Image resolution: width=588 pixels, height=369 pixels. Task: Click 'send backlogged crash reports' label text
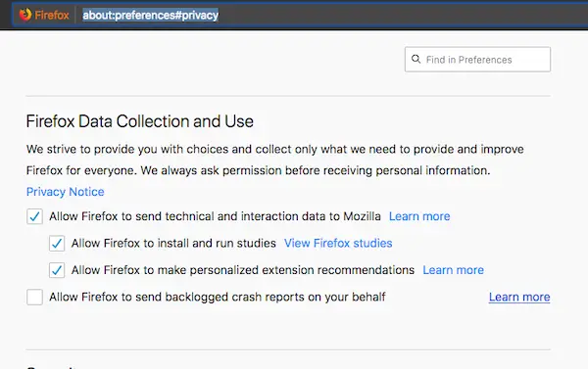click(x=218, y=298)
